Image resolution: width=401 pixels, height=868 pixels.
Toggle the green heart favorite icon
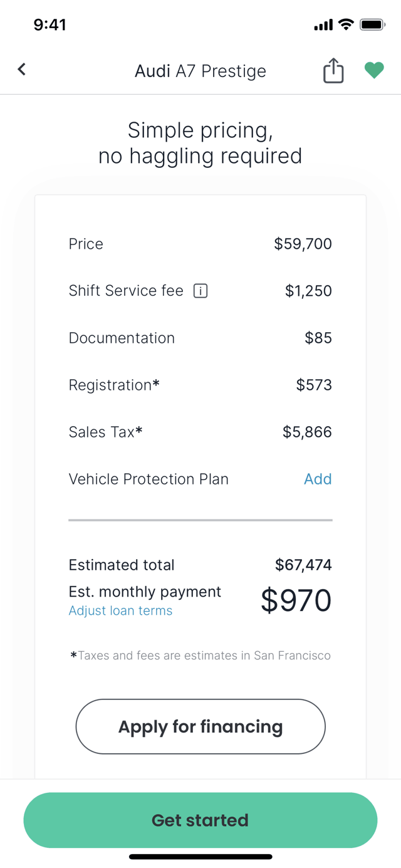(374, 70)
